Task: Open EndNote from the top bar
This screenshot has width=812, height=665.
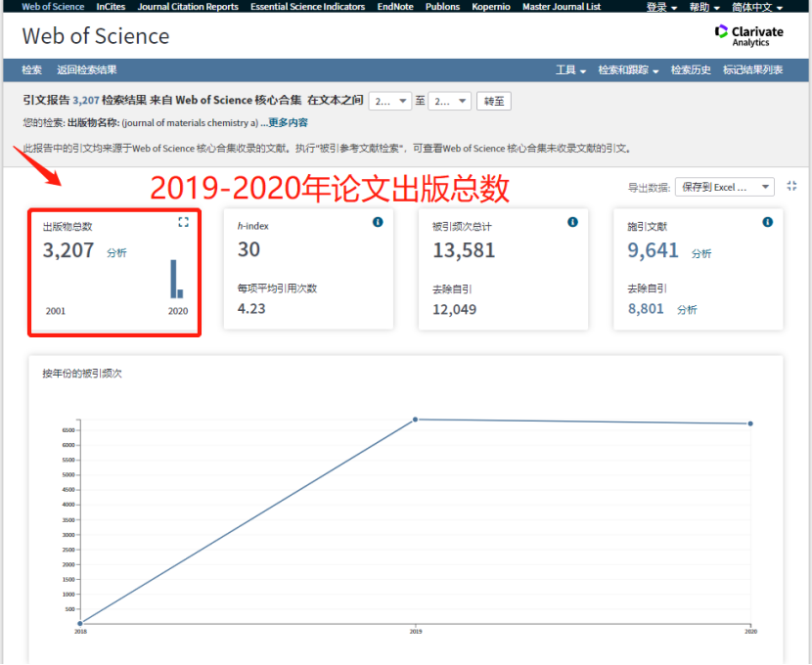Action: click(x=395, y=7)
